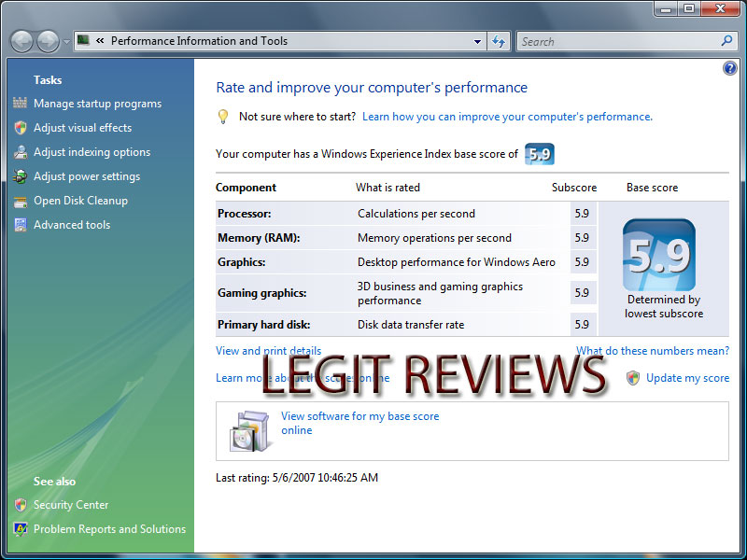Select the Primary hard disk row label
This screenshot has height=560, width=747.
point(264,325)
